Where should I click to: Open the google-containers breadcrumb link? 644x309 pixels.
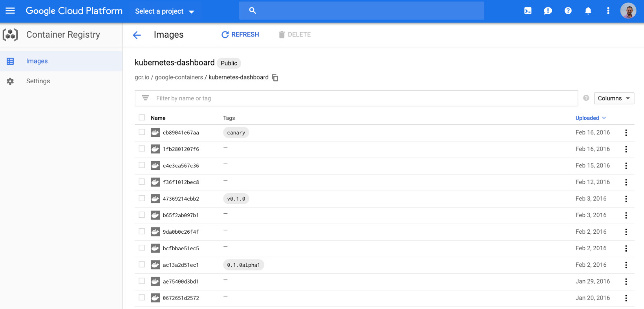[179, 77]
